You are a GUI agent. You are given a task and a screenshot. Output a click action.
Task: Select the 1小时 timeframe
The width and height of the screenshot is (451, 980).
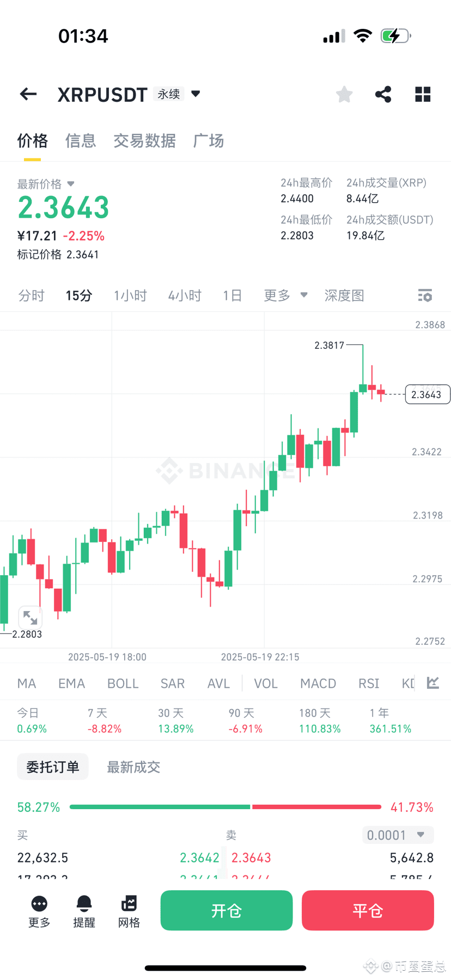coord(130,295)
